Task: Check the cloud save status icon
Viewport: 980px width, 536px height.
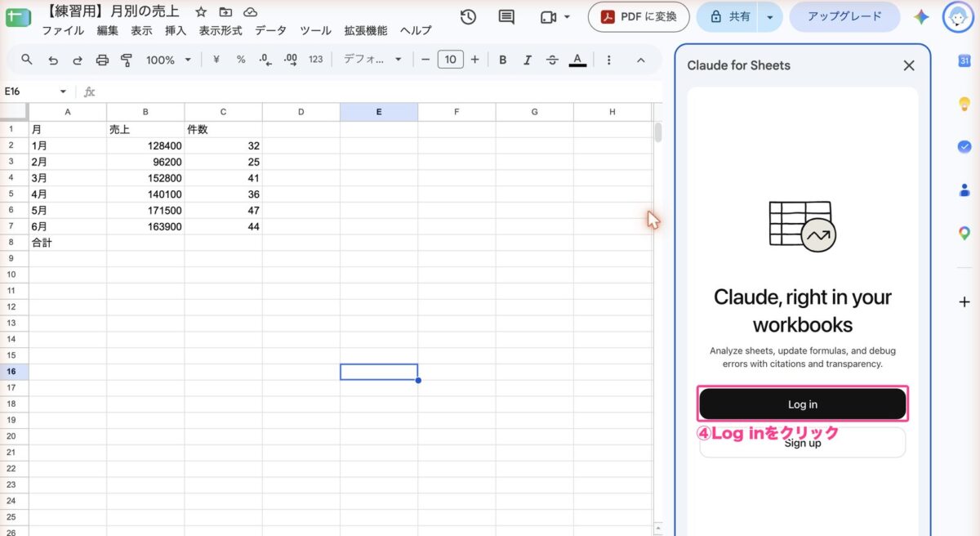Action: [x=251, y=13]
